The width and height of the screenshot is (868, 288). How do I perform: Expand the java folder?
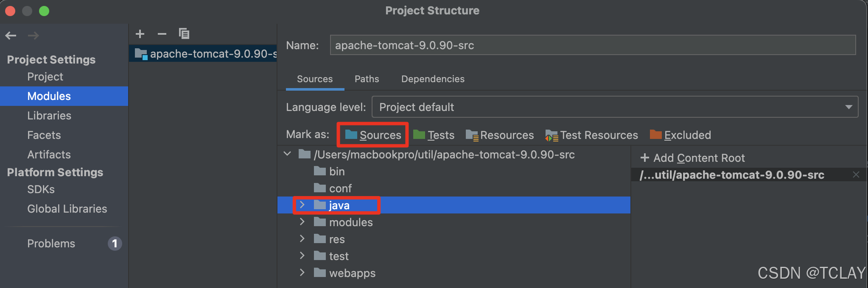pyautogui.click(x=302, y=205)
